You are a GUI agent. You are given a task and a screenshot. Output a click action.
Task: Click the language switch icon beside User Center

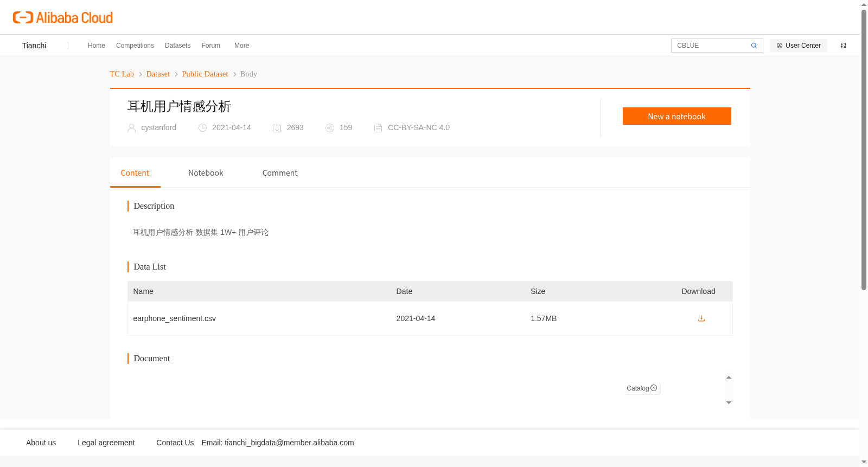click(x=844, y=46)
